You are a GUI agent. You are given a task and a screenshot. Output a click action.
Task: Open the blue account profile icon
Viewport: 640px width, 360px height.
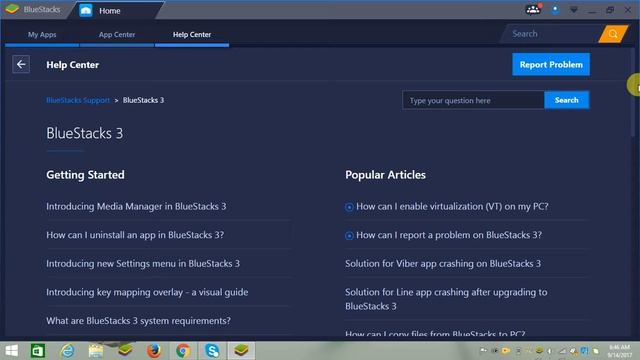555,10
